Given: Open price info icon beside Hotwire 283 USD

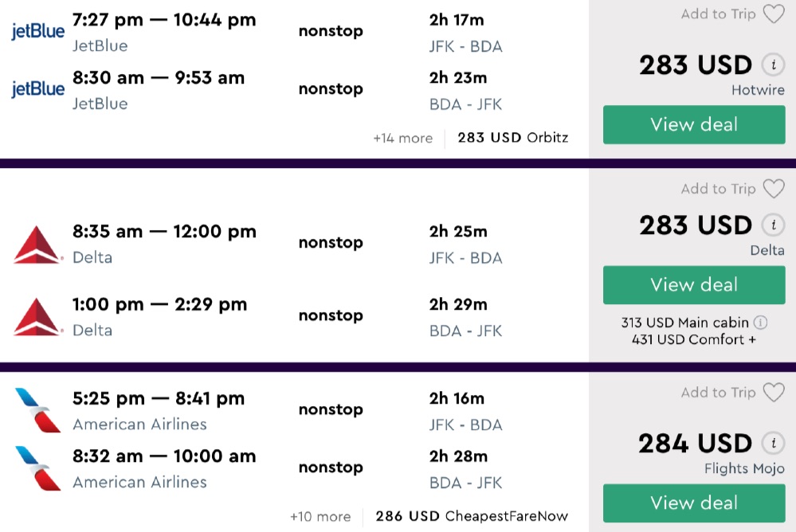Looking at the screenshot, I should [x=771, y=65].
